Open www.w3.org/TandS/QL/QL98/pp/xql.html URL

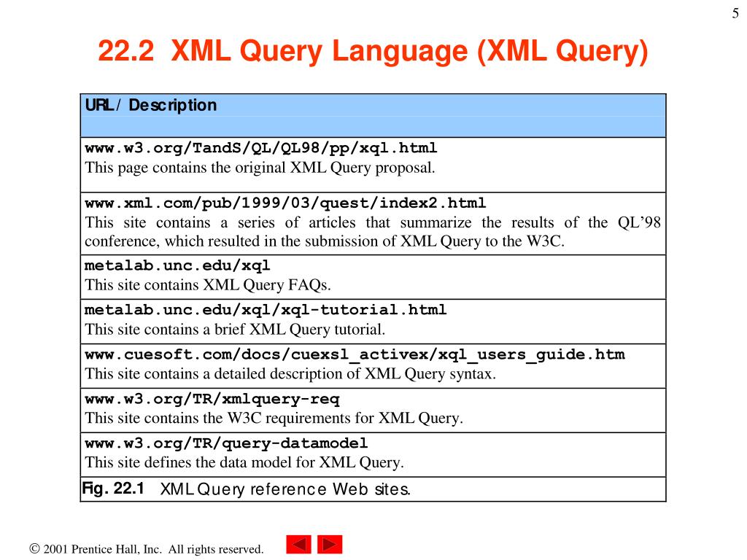[261, 148]
